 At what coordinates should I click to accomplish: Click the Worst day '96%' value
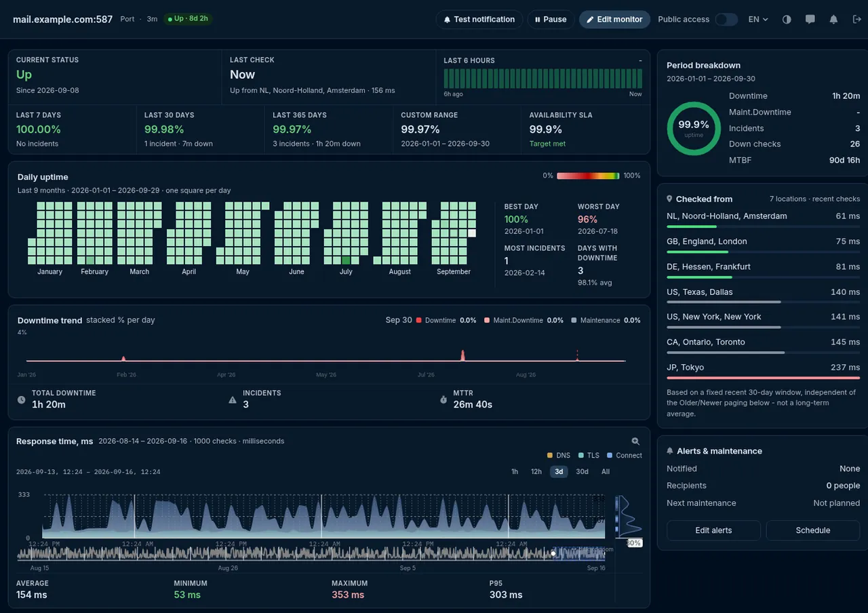click(587, 219)
